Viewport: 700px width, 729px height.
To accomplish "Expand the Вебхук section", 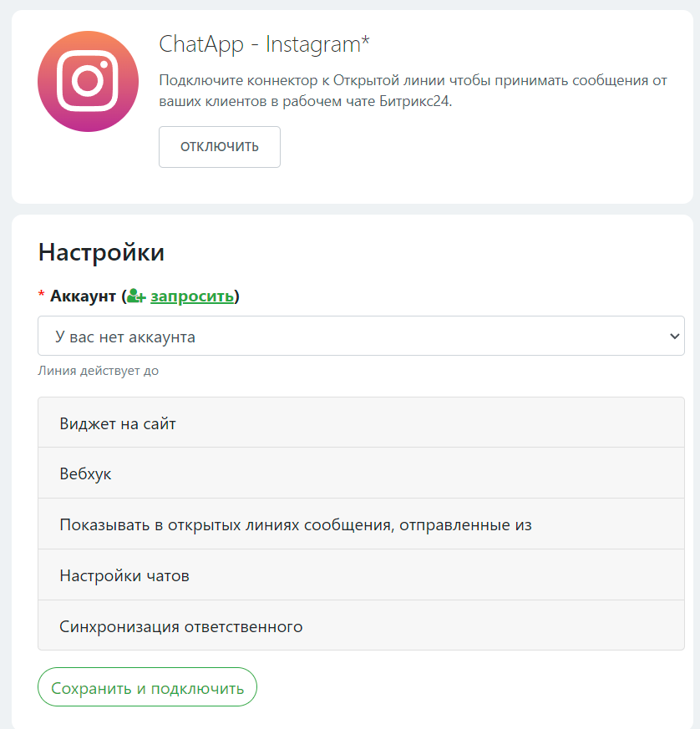I will (x=361, y=473).
